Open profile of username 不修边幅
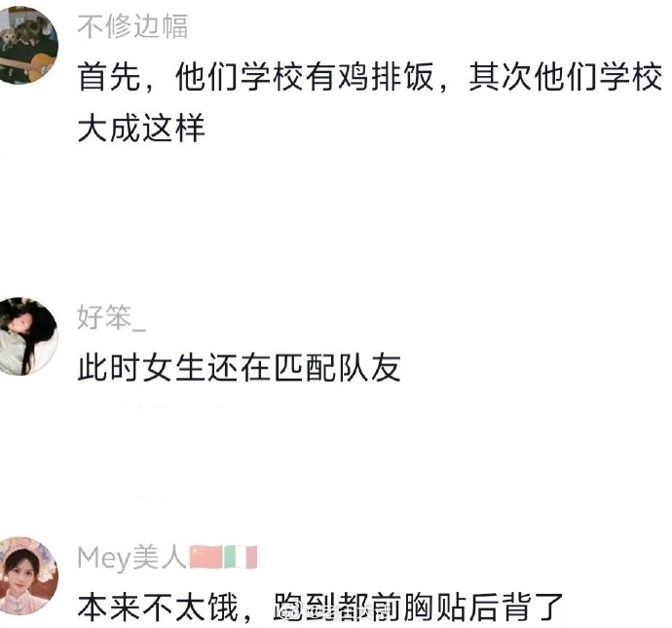 tap(132, 26)
